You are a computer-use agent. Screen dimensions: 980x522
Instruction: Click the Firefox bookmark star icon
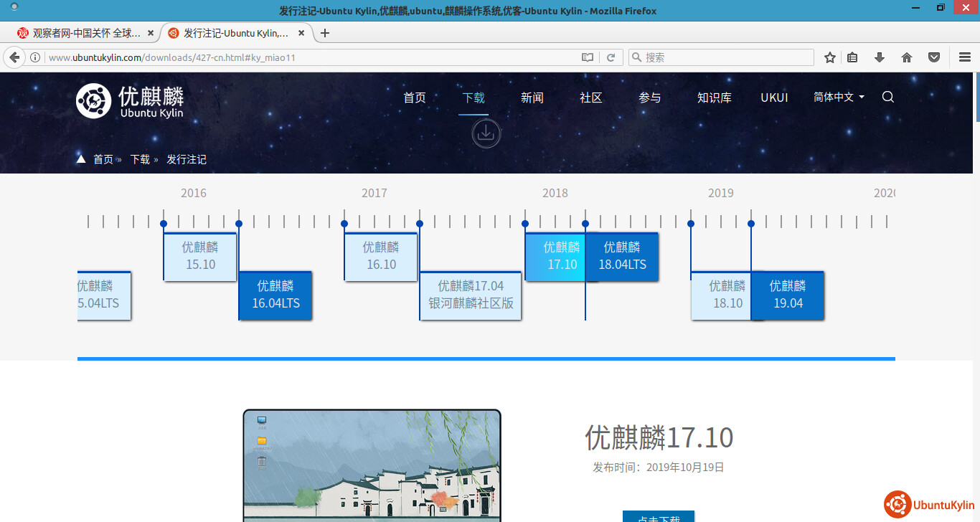coord(830,57)
